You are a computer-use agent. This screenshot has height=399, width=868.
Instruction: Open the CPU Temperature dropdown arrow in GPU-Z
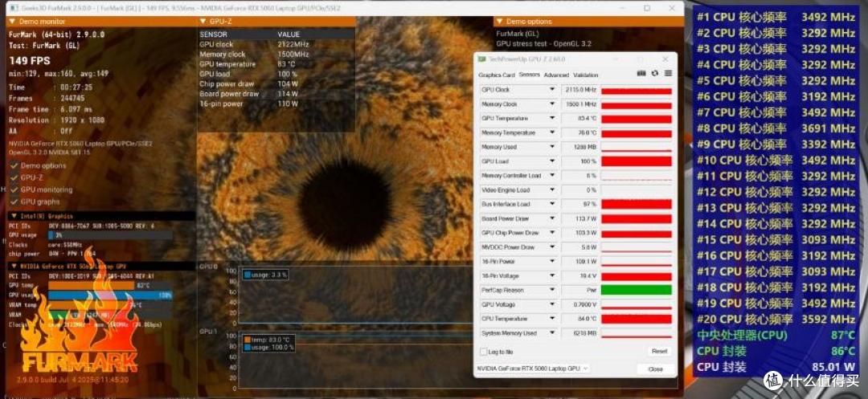pos(552,319)
